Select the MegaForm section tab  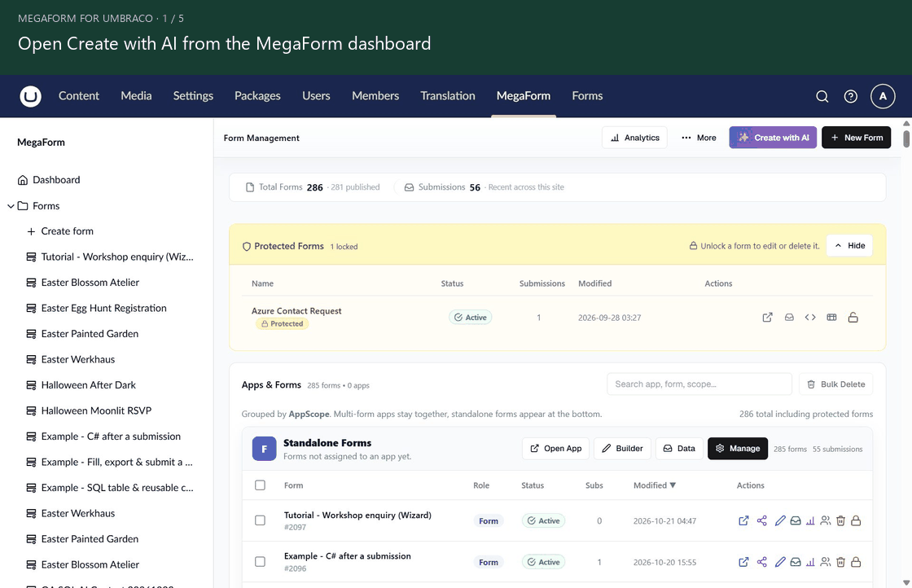click(523, 96)
